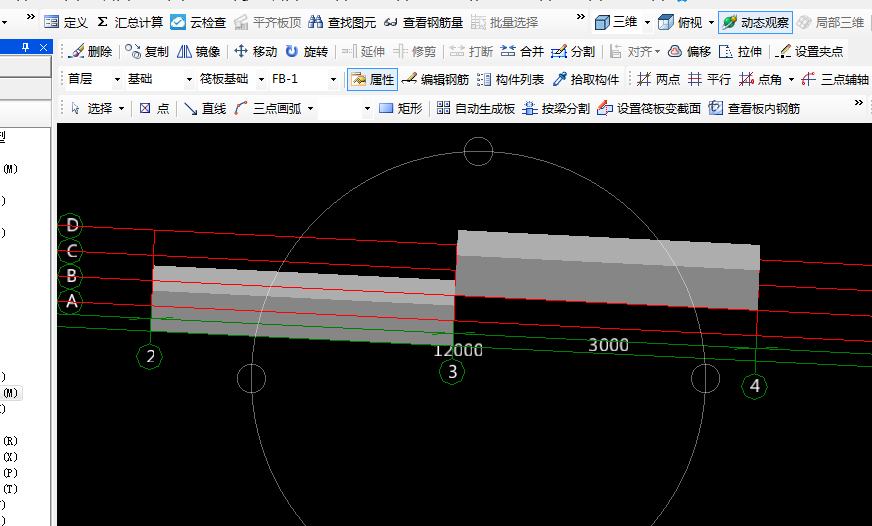
Task: Choose the 矩形 rectangle drawing tool
Action: 400,108
